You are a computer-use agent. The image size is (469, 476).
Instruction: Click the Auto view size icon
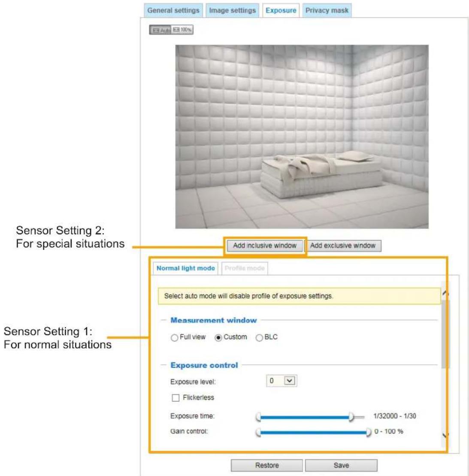pyautogui.click(x=160, y=30)
